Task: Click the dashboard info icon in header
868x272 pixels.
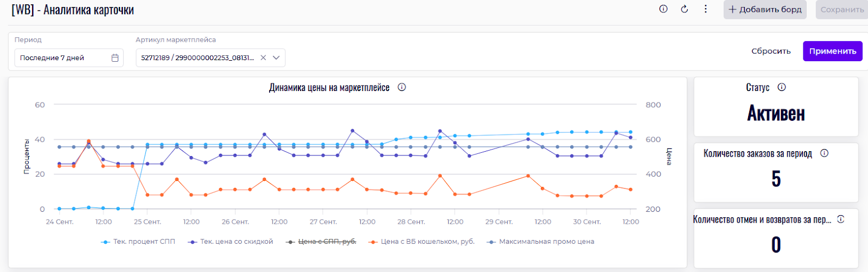Action: click(x=663, y=9)
